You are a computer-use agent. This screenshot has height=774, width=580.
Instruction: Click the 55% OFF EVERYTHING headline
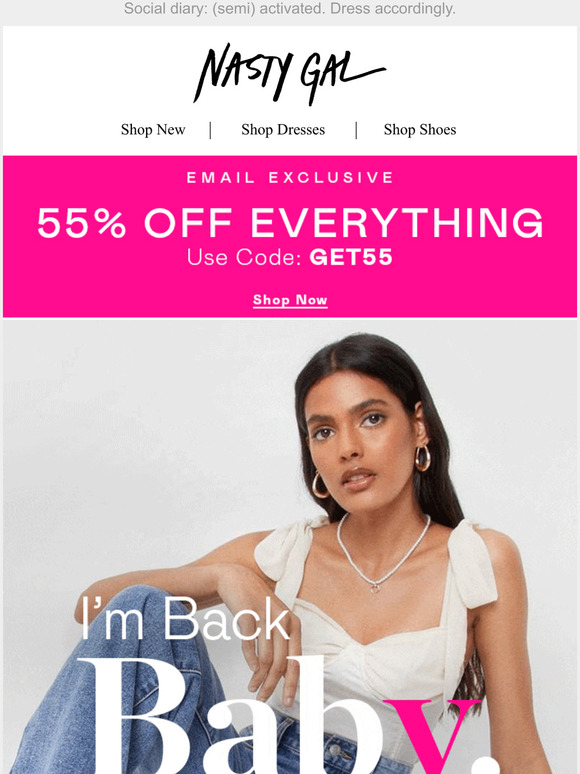point(290,223)
